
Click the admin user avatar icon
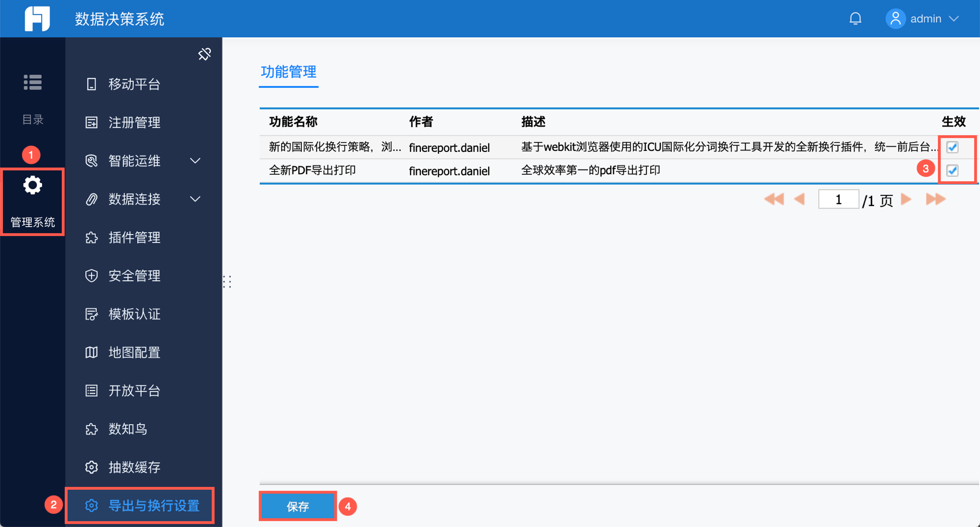895,19
